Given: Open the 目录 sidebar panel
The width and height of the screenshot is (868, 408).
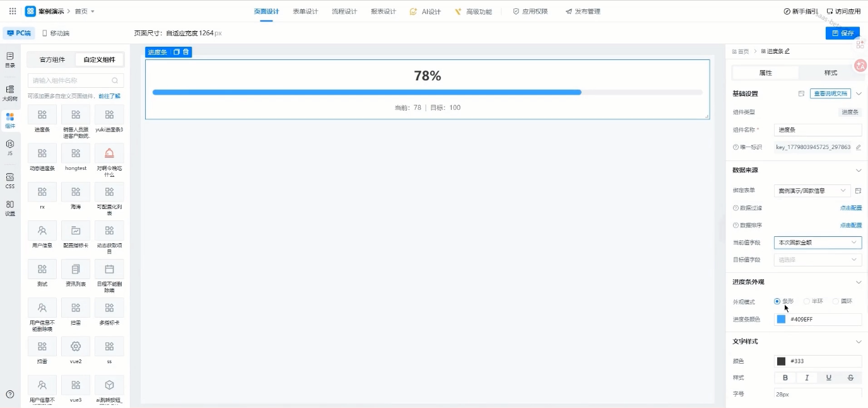Looking at the screenshot, I should click(10, 59).
